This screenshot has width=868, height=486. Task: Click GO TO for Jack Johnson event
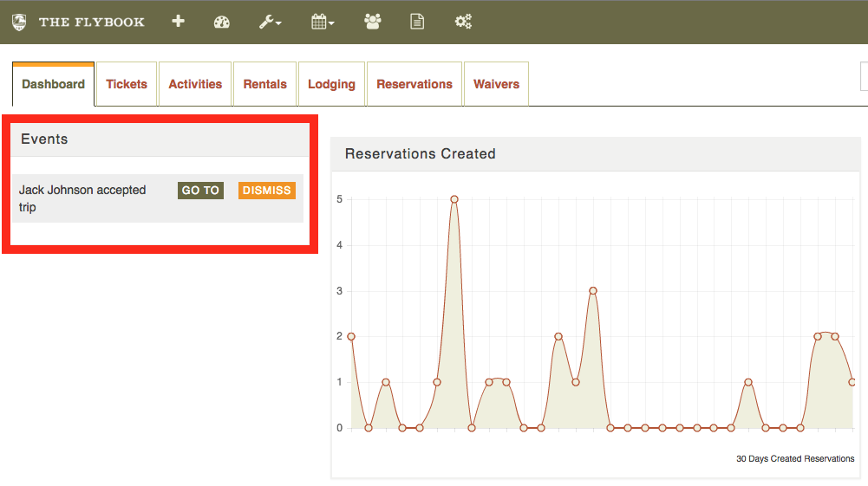200,191
